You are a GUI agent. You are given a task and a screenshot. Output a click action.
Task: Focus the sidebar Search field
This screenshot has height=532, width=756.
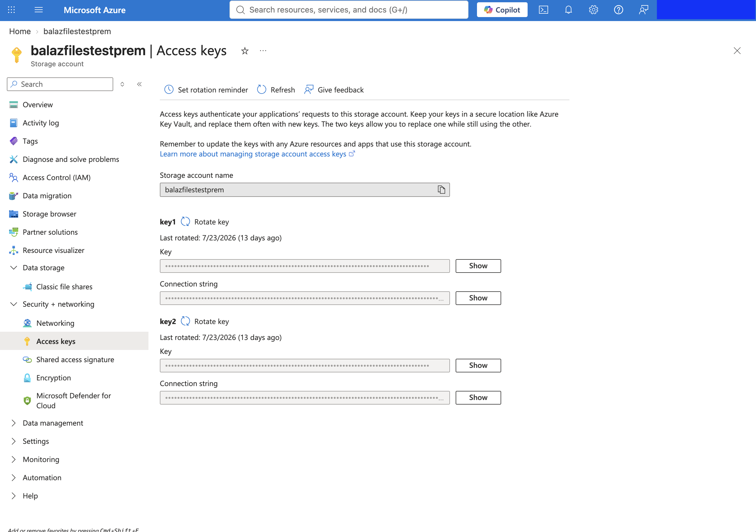[60, 84]
